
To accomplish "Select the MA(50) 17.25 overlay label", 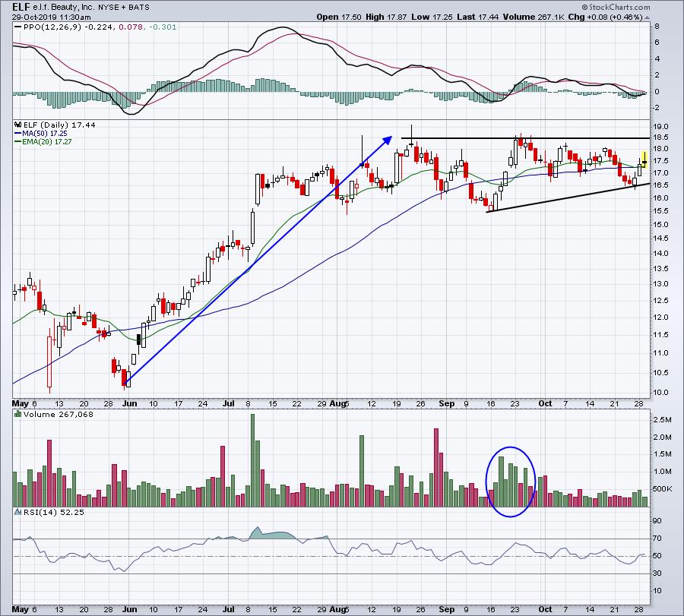I will click(x=45, y=134).
